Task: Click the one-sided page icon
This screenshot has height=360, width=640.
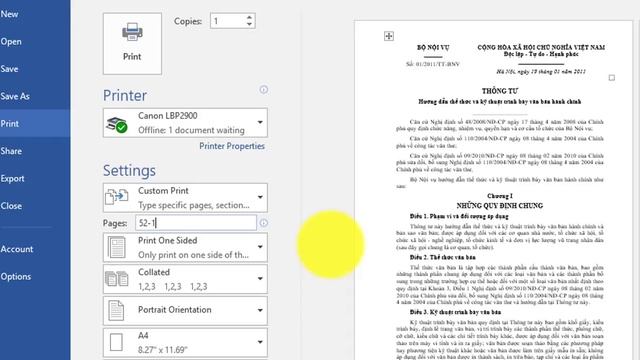Action: click(x=117, y=247)
